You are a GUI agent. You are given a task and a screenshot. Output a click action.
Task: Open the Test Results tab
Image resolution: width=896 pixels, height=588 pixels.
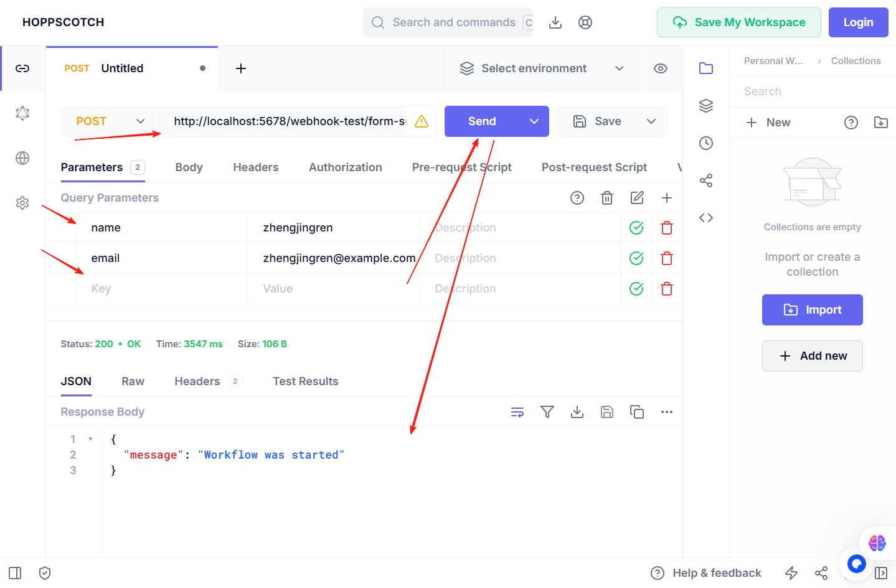306,381
